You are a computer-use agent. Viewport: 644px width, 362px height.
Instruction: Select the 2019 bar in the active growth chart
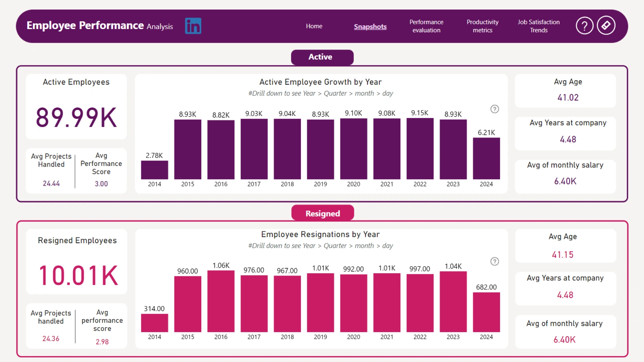click(320, 149)
